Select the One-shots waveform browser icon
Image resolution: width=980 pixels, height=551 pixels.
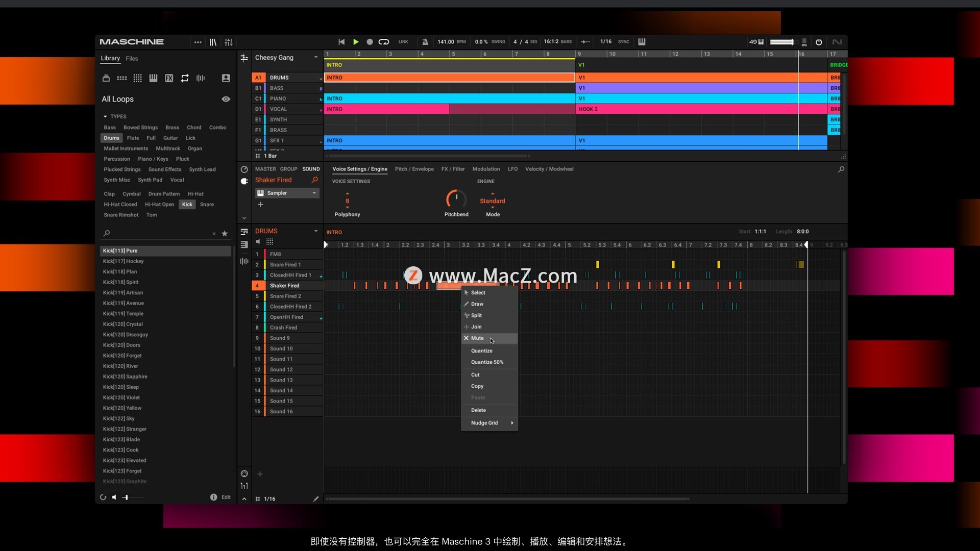[x=201, y=78]
